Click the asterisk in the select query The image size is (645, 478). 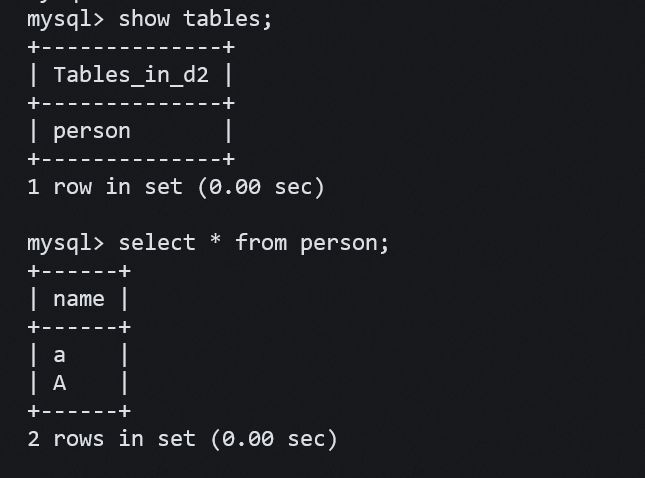tap(216, 243)
